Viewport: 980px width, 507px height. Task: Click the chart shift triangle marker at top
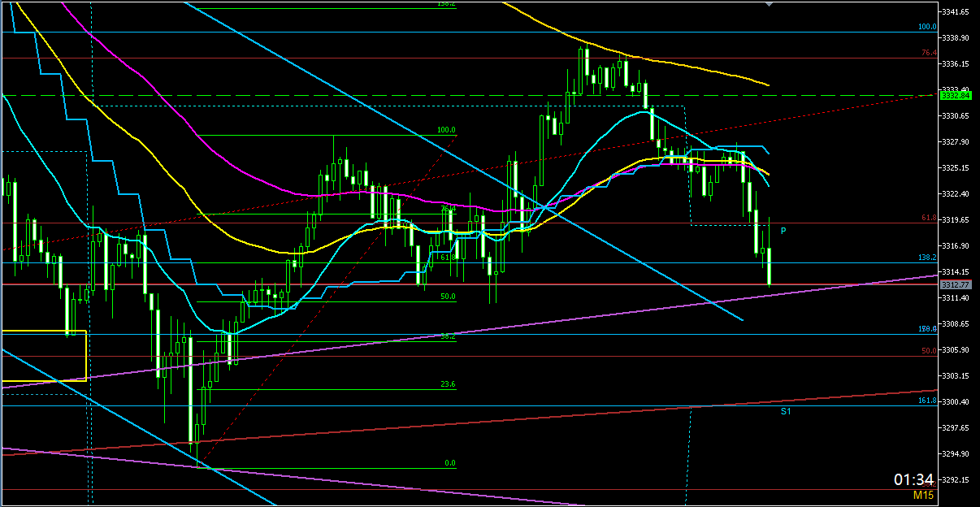tap(770, 4)
